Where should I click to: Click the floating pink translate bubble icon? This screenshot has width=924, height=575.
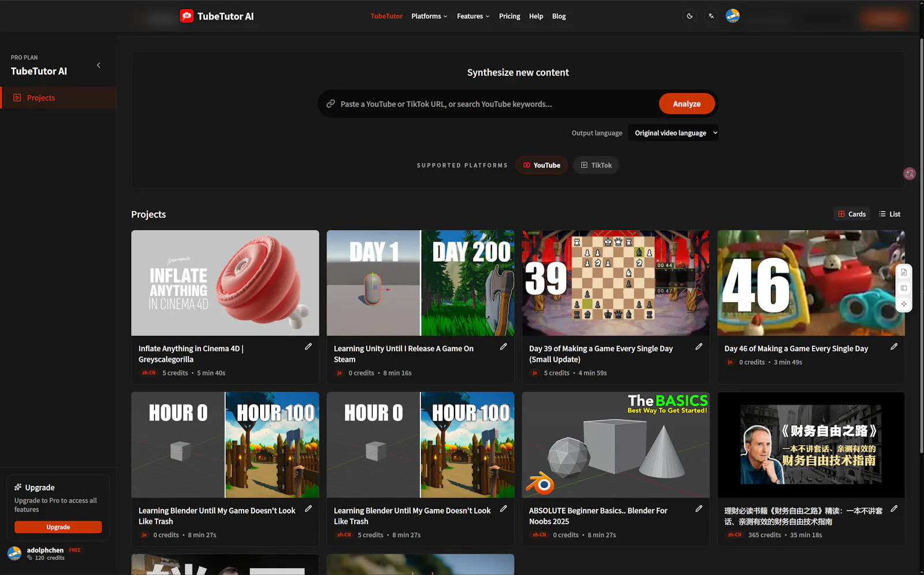click(910, 173)
